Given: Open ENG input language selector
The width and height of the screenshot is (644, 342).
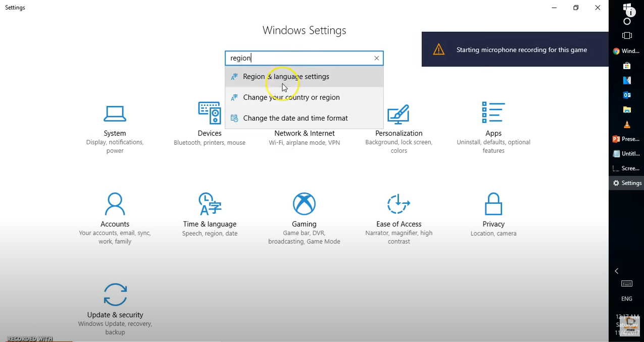Looking at the screenshot, I should (x=626, y=299).
